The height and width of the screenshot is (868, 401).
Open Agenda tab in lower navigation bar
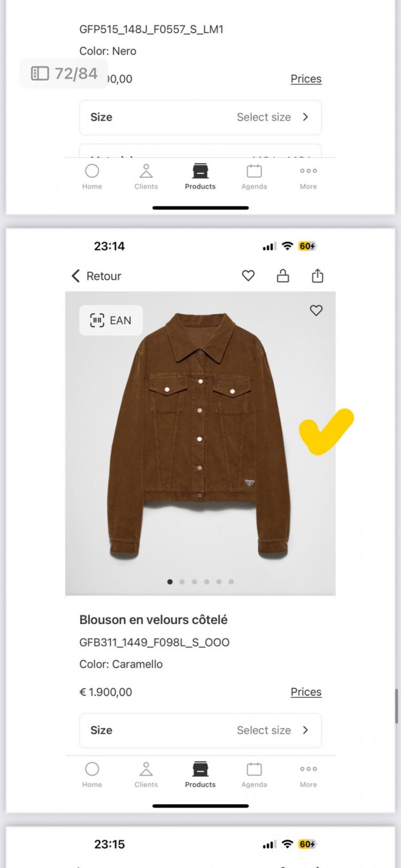(254, 774)
